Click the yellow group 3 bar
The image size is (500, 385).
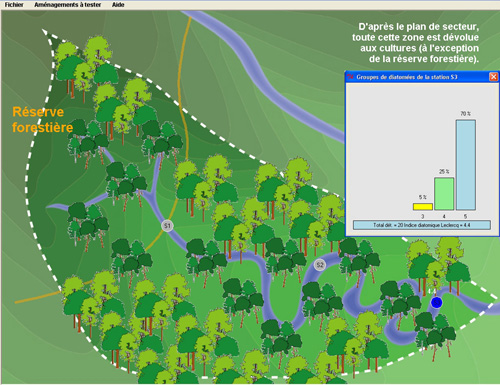click(423, 207)
